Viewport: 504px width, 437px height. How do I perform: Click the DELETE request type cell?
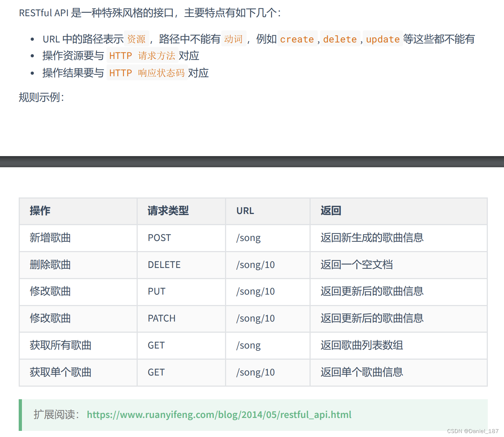pyautogui.click(x=181, y=265)
